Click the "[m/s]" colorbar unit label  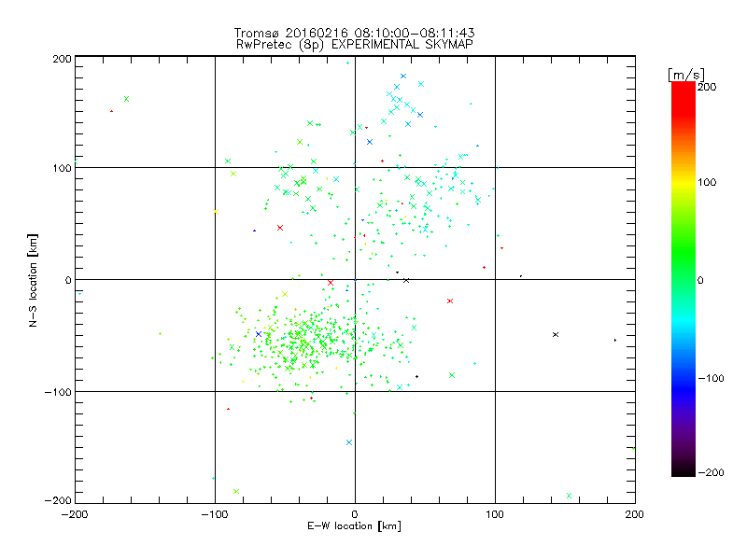click(686, 75)
